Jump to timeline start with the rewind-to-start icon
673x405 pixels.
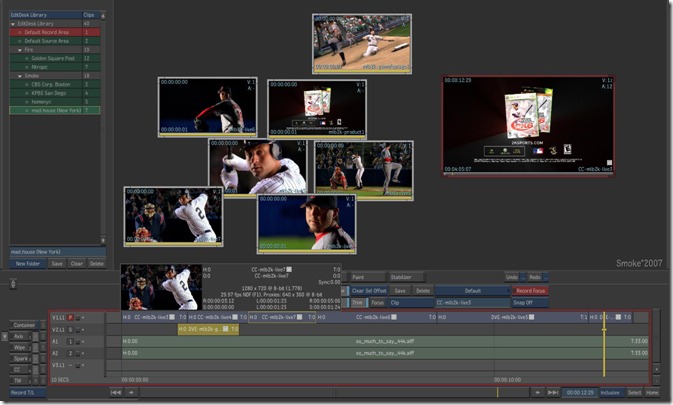tap(115, 392)
